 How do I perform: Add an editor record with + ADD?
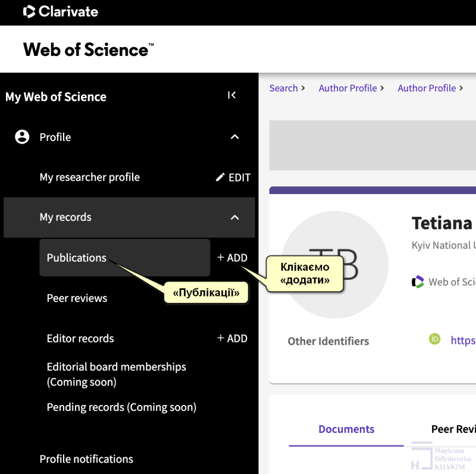(x=232, y=338)
